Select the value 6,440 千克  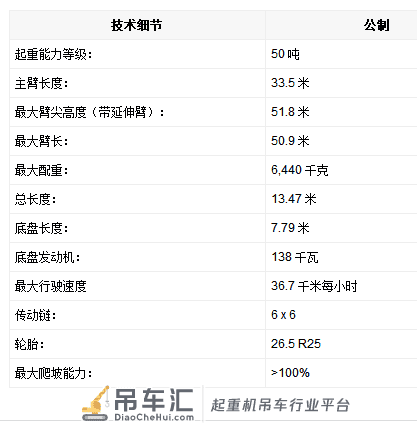tap(300, 170)
